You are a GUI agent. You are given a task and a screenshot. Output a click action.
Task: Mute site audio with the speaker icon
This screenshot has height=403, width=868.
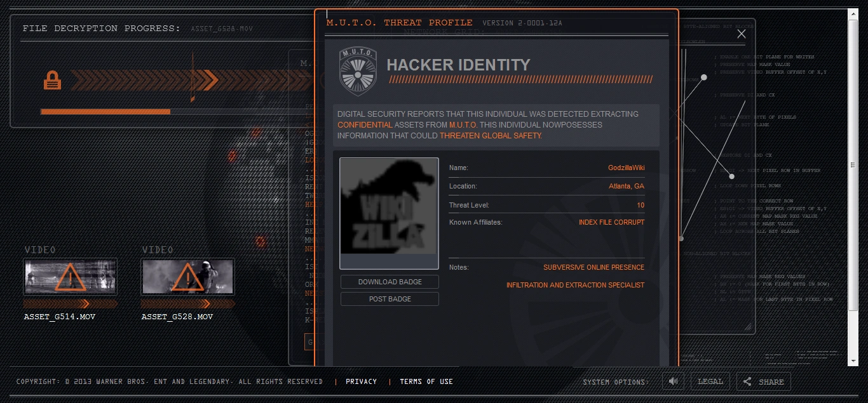coord(673,381)
